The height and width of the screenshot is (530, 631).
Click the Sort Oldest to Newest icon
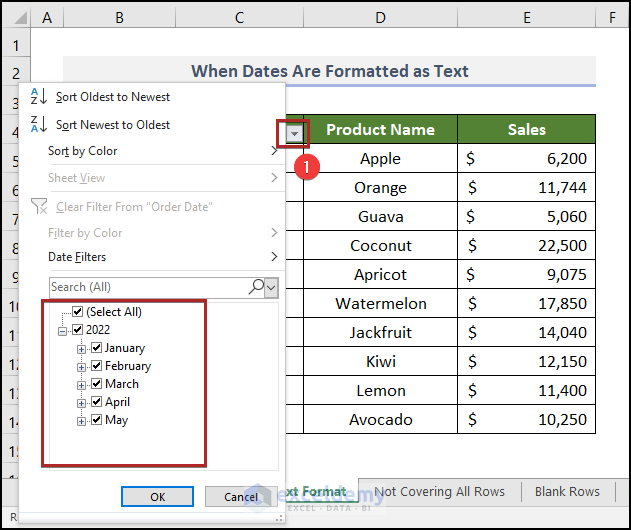coord(39,97)
